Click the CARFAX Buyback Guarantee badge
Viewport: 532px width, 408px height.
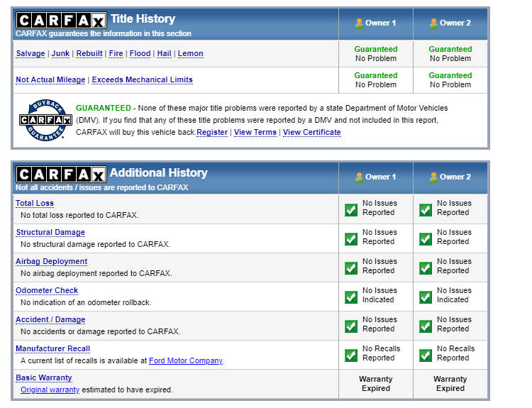45,120
